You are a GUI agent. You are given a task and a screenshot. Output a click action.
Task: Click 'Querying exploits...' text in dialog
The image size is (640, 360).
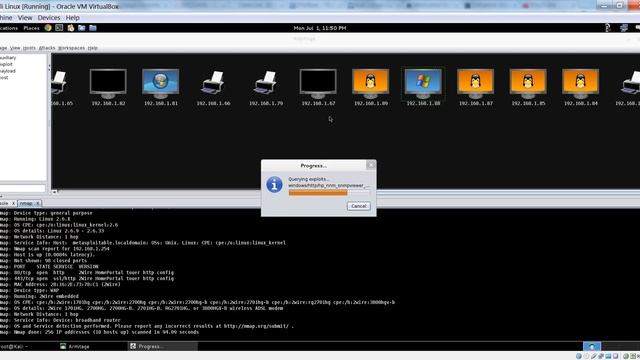point(308,179)
